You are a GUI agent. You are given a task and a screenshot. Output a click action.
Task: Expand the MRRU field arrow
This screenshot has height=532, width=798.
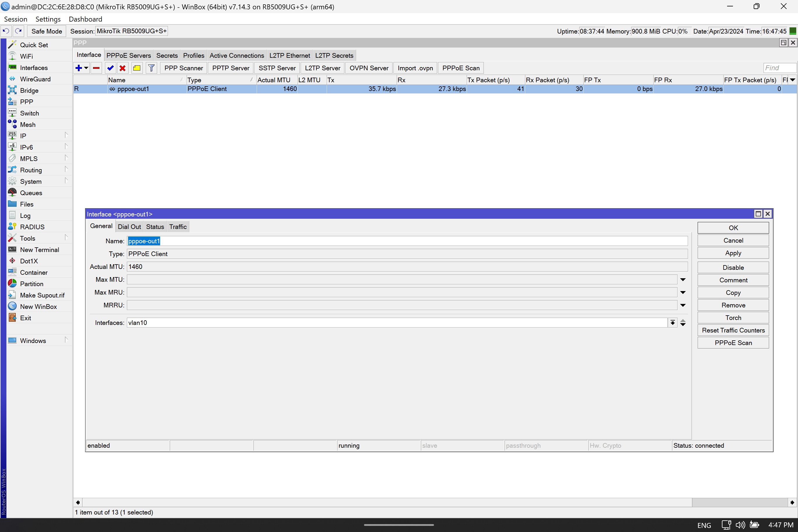[x=683, y=305]
